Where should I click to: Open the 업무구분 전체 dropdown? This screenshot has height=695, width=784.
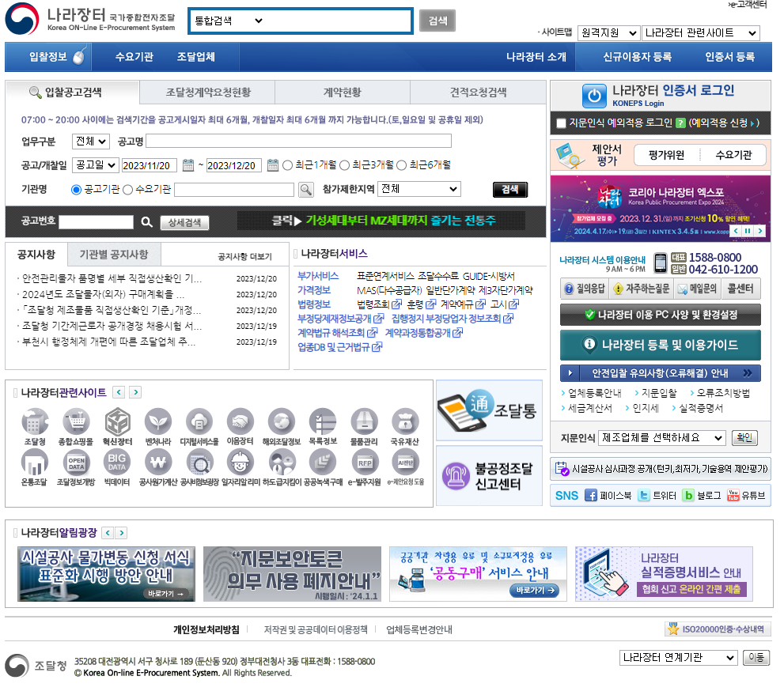click(90, 142)
